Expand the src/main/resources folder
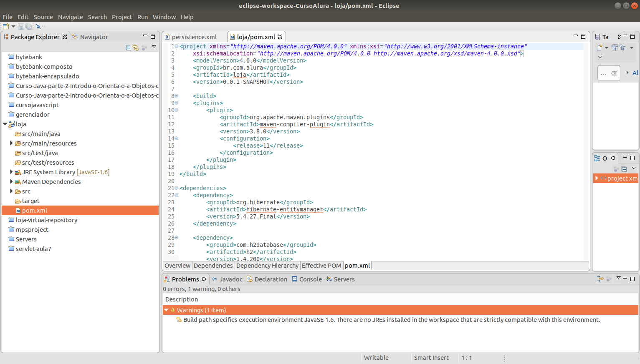Viewport: 640px width, 364px height. pyautogui.click(x=11, y=143)
